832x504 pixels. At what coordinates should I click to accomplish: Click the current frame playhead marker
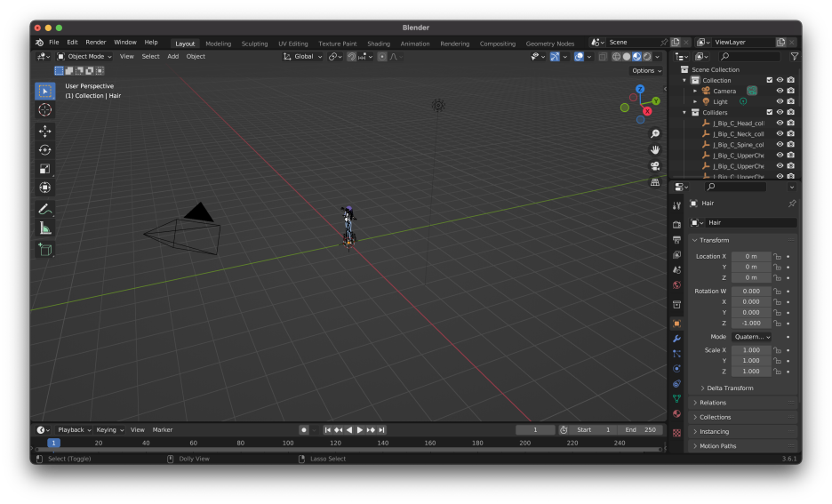(x=53, y=443)
